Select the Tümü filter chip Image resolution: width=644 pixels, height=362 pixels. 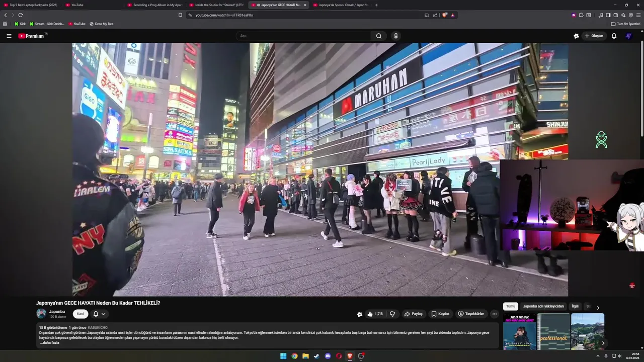(x=511, y=306)
